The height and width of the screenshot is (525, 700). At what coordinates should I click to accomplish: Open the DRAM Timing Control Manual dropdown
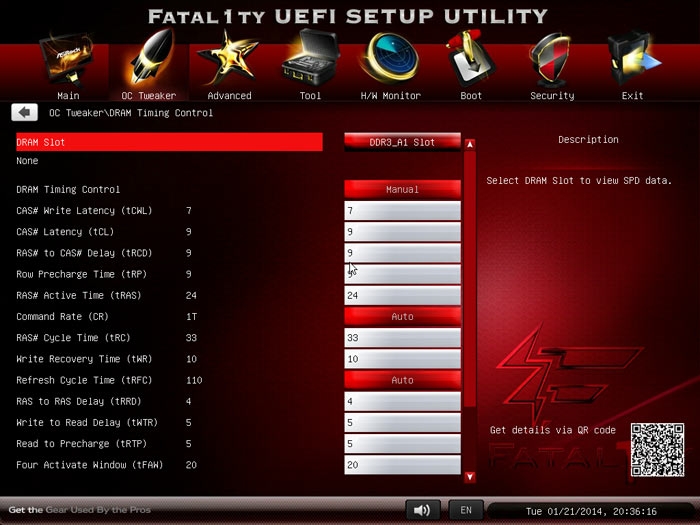[x=402, y=189]
